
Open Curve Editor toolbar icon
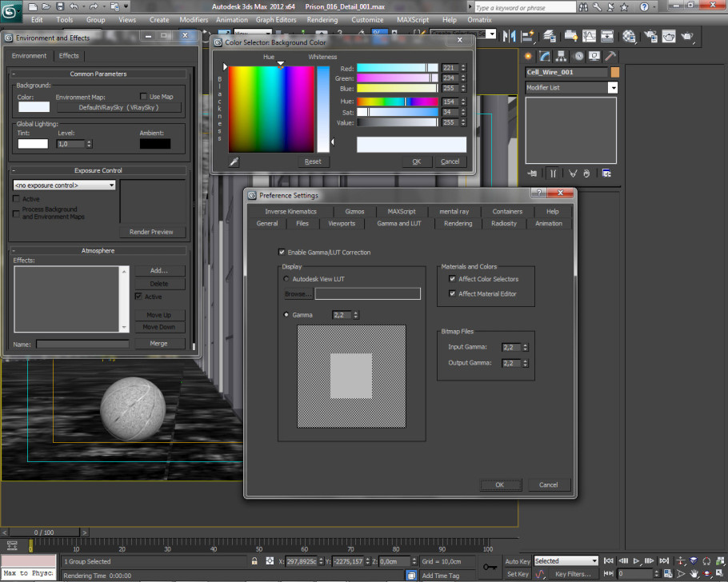[x=589, y=36]
